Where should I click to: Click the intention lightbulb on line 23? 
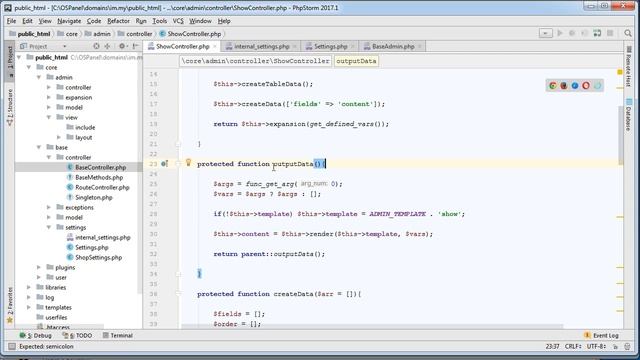click(x=188, y=162)
